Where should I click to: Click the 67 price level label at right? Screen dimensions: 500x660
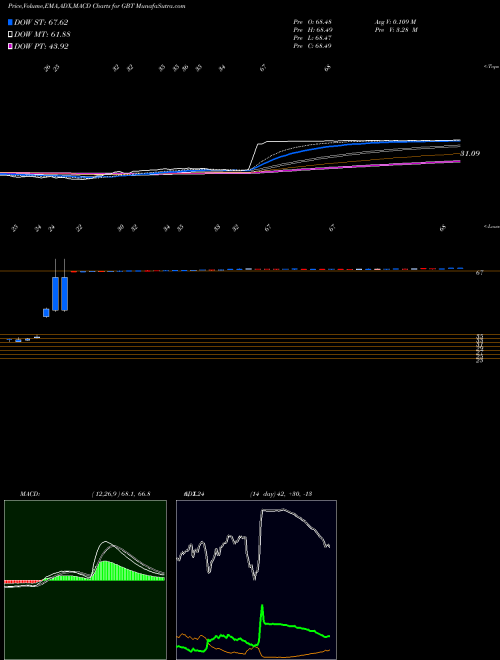tap(479, 273)
